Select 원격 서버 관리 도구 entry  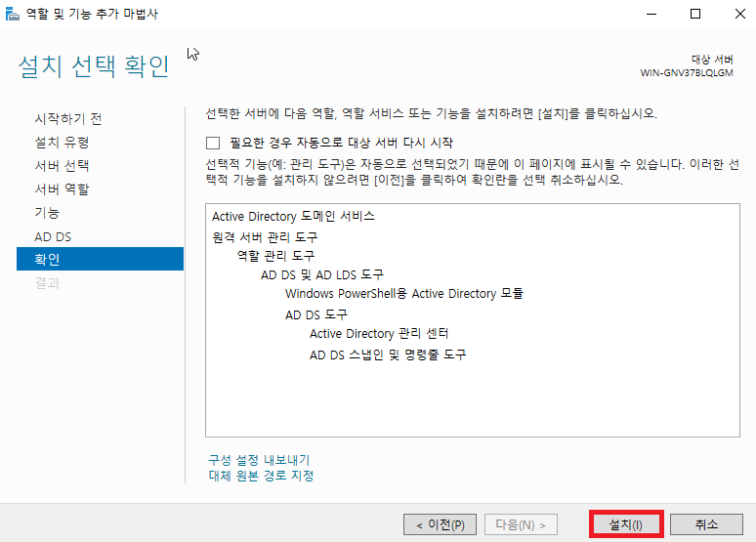(265, 237)
